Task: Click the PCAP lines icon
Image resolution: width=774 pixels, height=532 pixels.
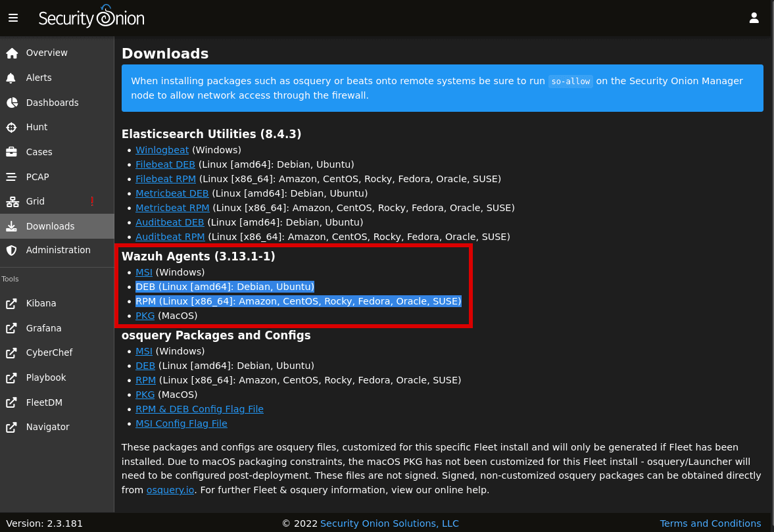Action: click(x=11, y=177)
